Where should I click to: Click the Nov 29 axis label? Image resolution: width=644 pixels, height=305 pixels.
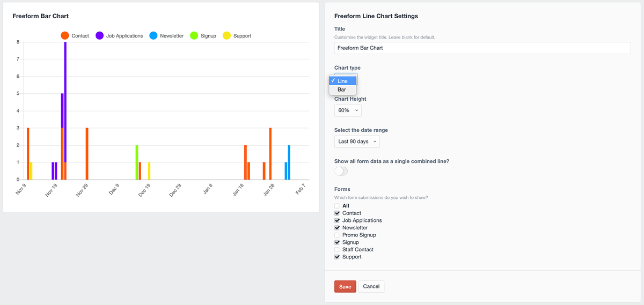[82, 191]
